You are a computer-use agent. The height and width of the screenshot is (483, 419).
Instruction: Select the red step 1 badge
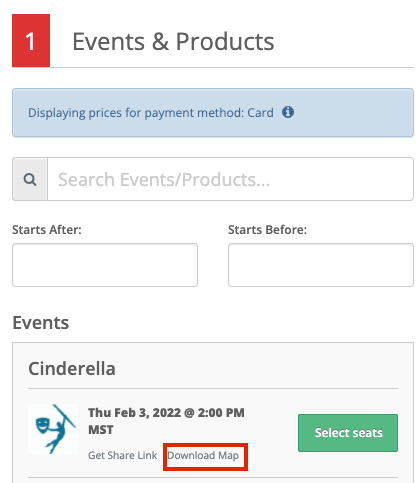[x=31, y=41]
